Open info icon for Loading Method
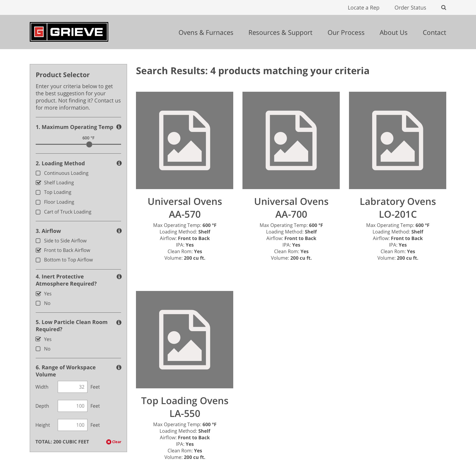 (119, 163)
